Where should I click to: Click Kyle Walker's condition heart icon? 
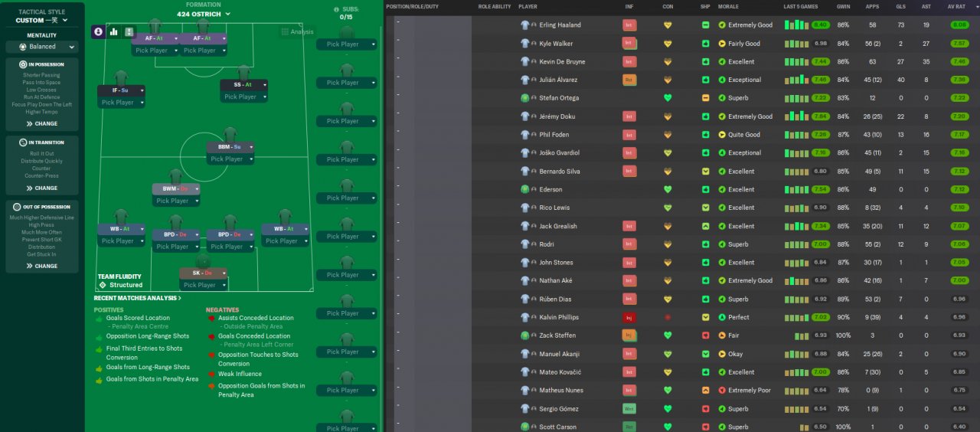pos(668,44)
